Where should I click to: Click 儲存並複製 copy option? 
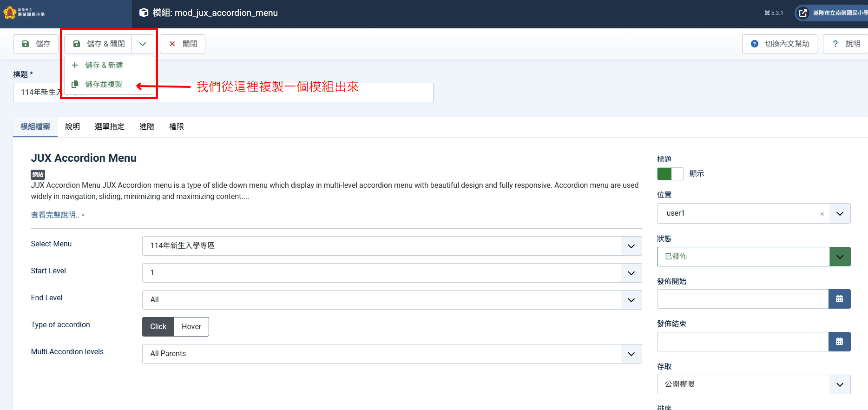[x=103, y=84]
